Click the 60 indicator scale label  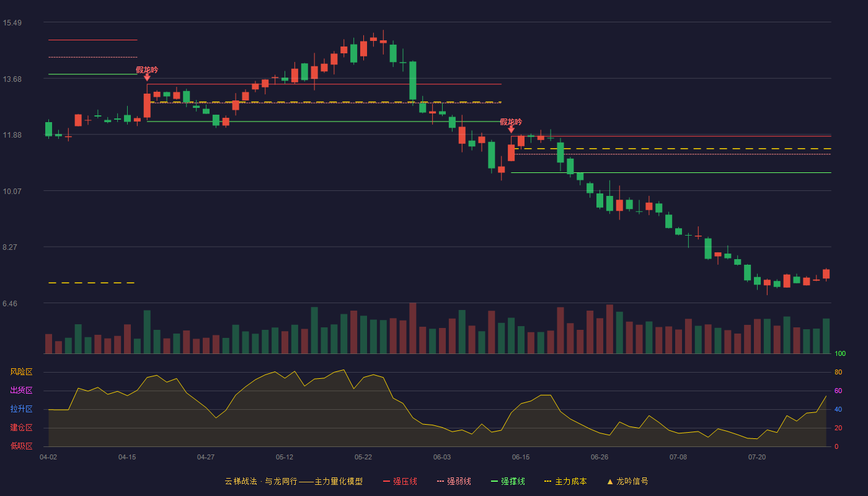[838, 391]
